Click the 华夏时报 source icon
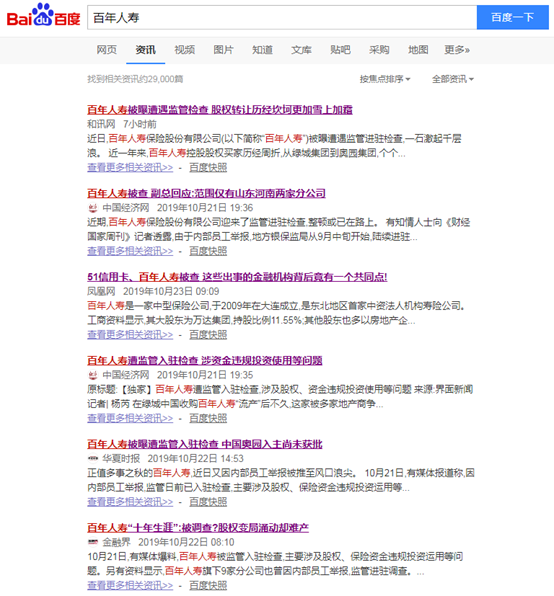The width and height of the screenshot is (554, 596). click(93, 459)
